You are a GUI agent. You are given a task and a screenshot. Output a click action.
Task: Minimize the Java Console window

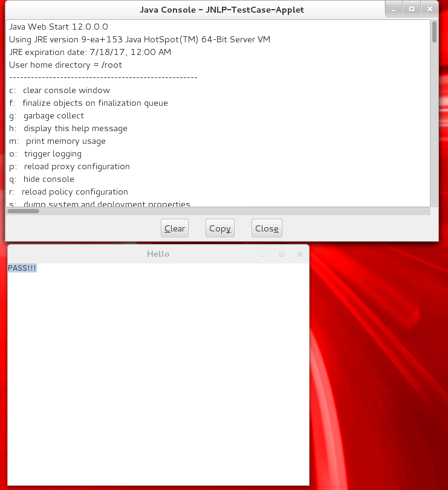coord(394,9)
